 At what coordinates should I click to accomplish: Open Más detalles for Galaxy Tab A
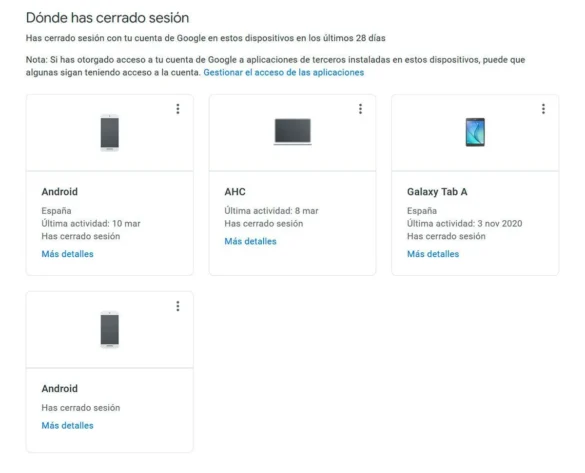click(433, 254)
